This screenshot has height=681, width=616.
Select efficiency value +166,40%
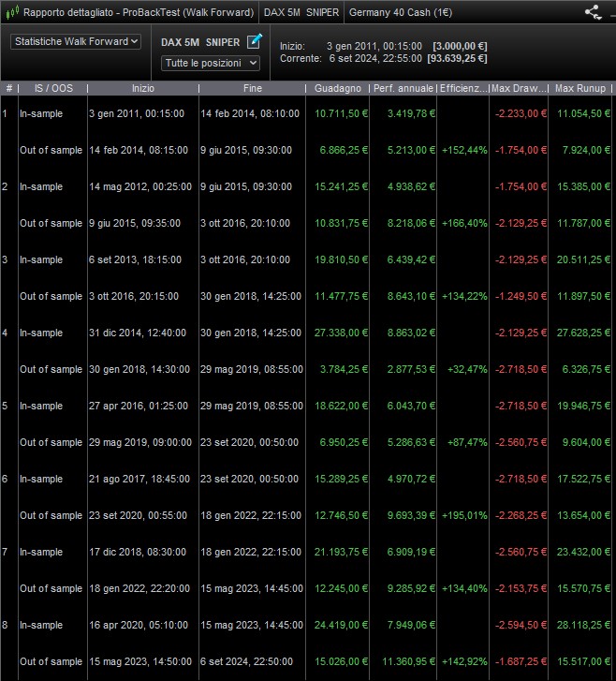point(464,223)
